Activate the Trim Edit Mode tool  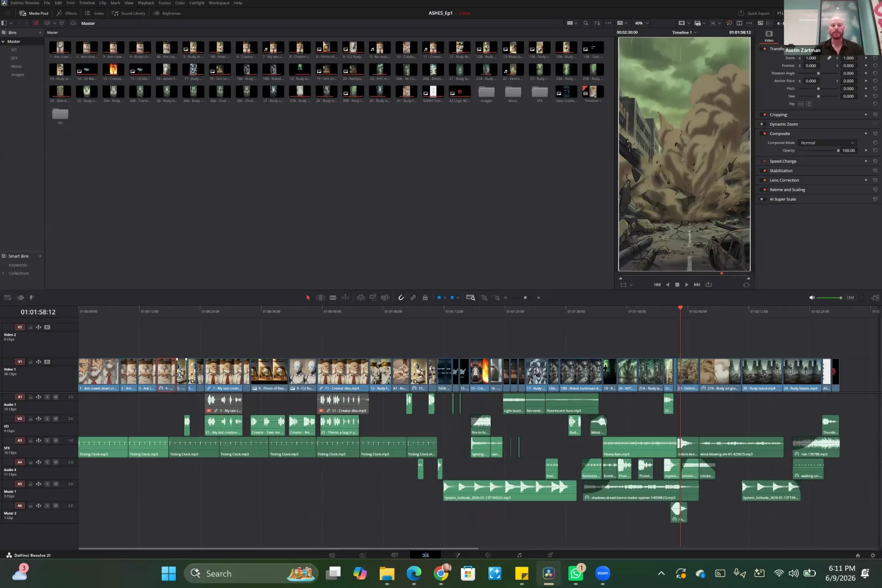tap(320, 298)
